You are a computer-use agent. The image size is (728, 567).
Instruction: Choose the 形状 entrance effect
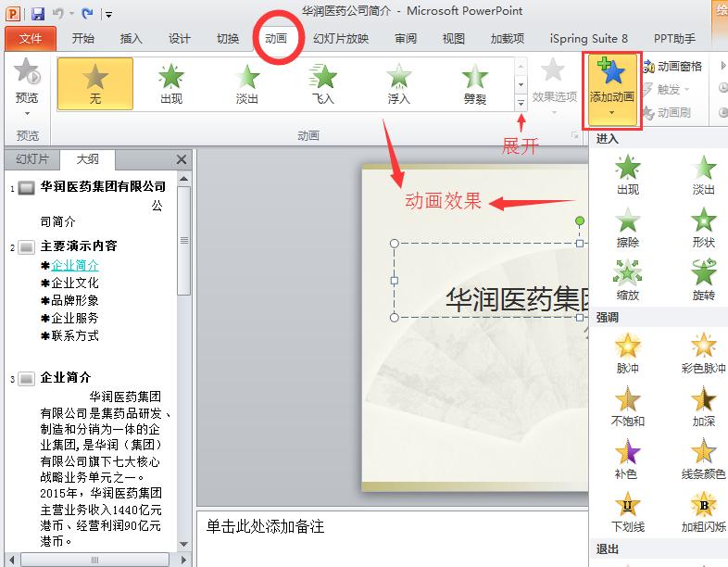pyautogui.click(x=703, y=227)
